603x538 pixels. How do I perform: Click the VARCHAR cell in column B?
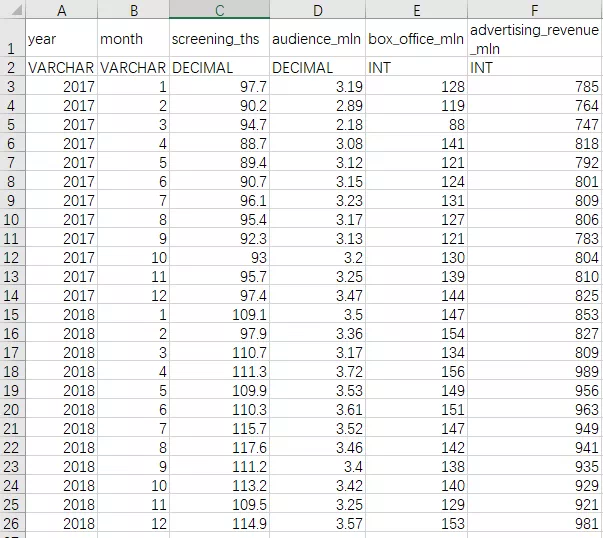click(133, 67)
